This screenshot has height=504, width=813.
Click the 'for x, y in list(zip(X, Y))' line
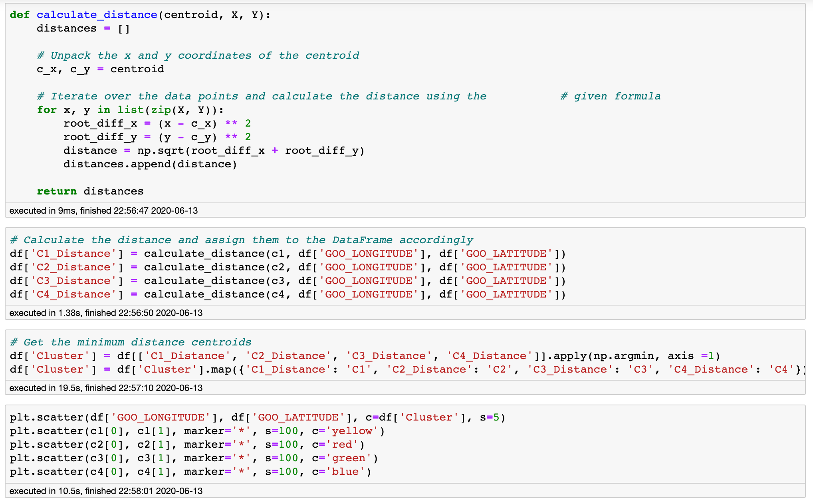130,110
